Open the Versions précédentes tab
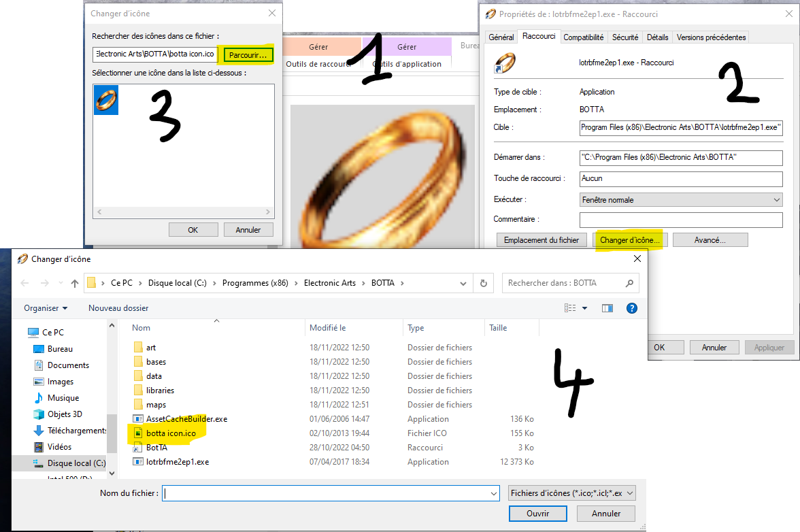This screenshot has height=532, width=800. click(712, 37)
